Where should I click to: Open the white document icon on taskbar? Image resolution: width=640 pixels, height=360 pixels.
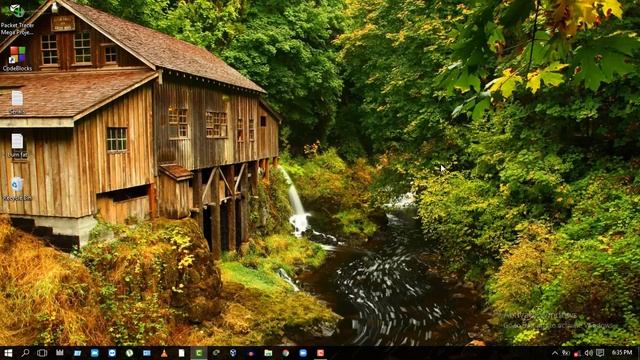[181, 353]
